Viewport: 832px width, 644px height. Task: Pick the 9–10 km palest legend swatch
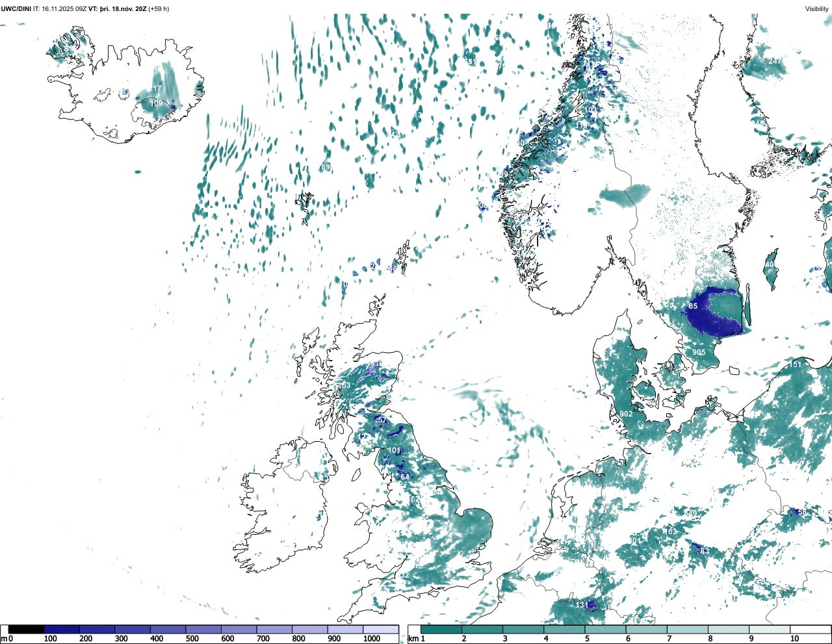[x=770, y=629]
